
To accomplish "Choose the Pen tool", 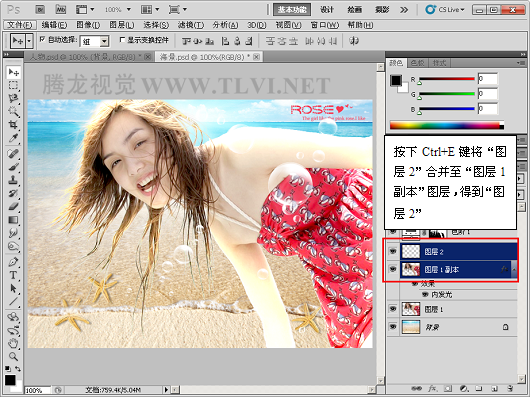I will 13,262.
